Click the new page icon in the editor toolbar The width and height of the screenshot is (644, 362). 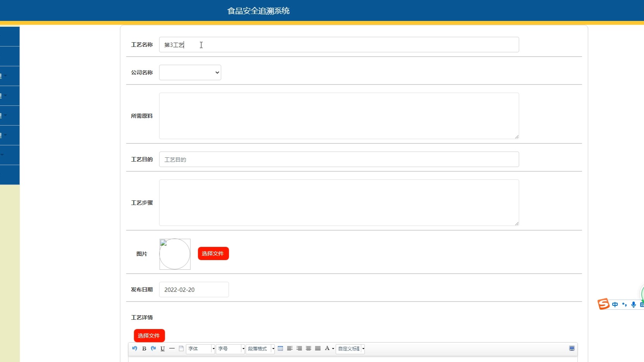coord(181,348)
